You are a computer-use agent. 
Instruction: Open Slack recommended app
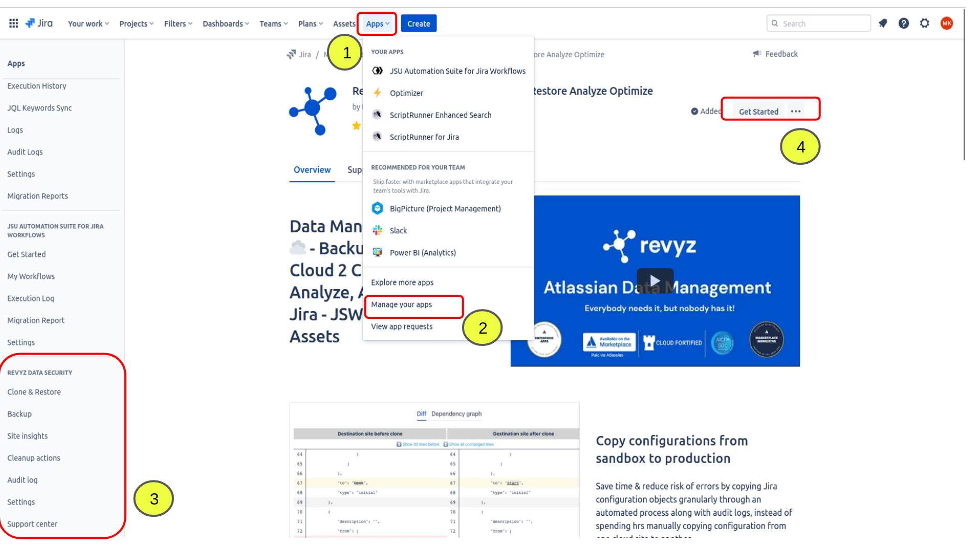398,231
